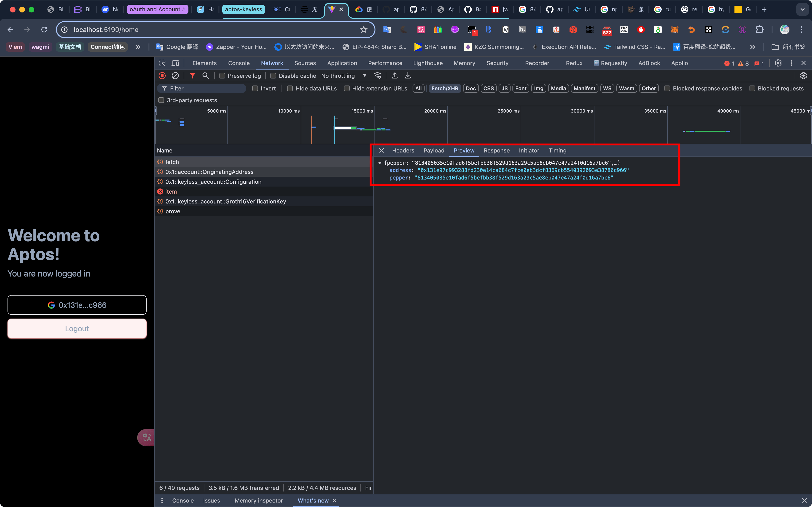Filter requests by JS type
812x507 pixels.
click(x=505, y=89)
